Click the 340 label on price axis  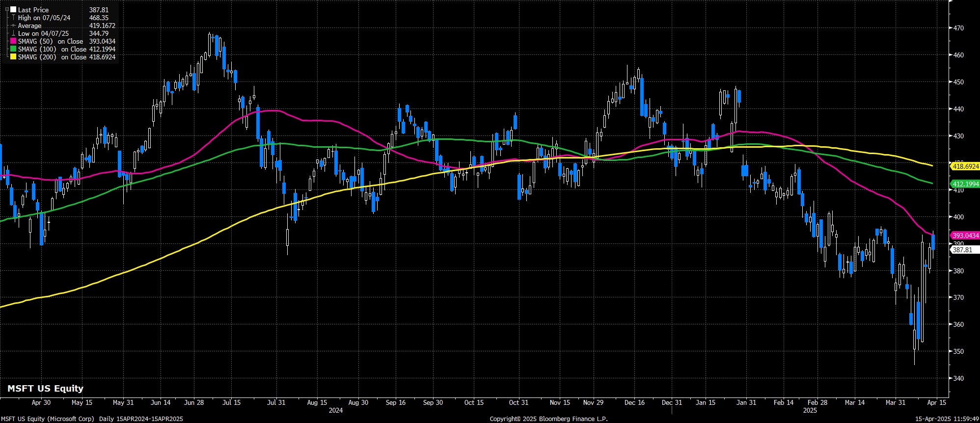click(958, 378)
